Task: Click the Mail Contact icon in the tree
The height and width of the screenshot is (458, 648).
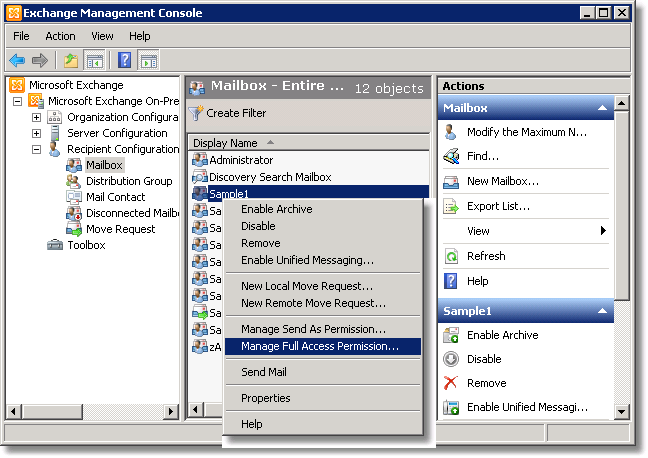Action: (74, 197)
